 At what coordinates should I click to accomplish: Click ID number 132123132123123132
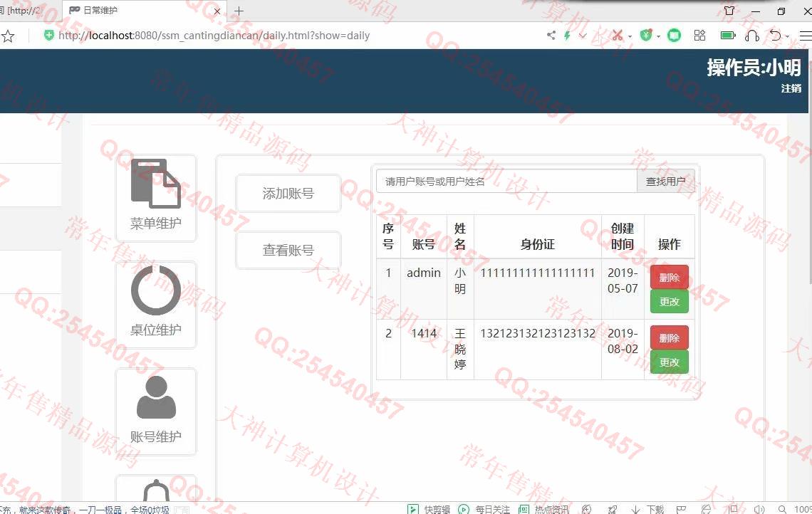tap(538, 333)
